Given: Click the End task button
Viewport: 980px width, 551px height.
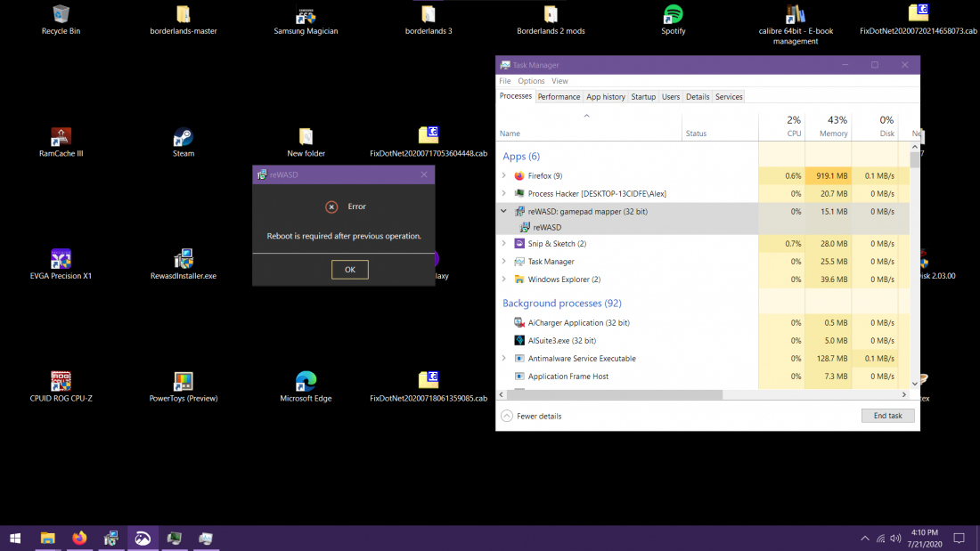Looking at the screenshot, I should (887, 416).
